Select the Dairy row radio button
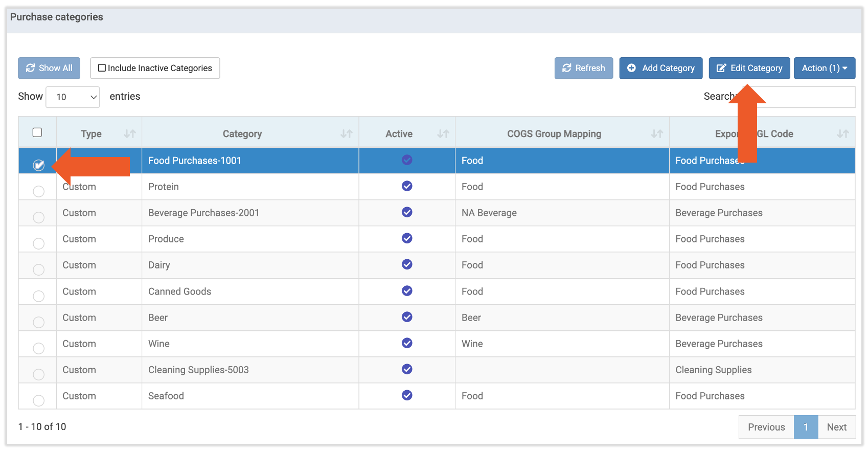The height and width of the screenshot is (451, 868). 38,269
